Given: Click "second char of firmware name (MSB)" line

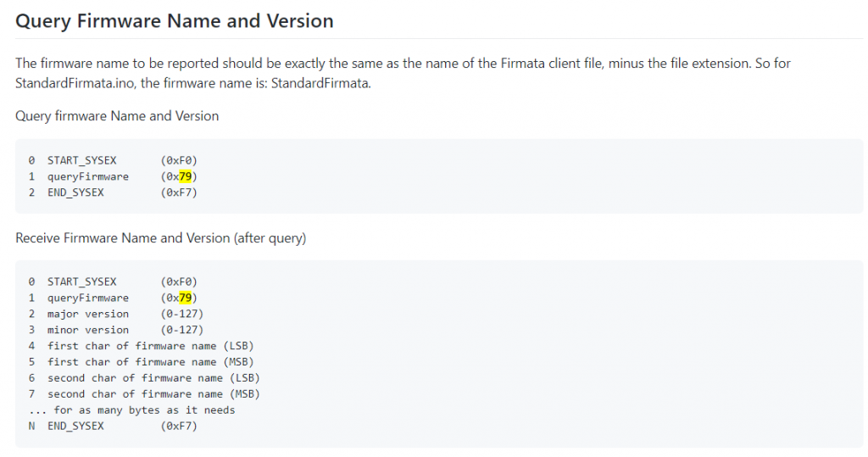Looking at the screenshot, I should click(x=153, y=394).
